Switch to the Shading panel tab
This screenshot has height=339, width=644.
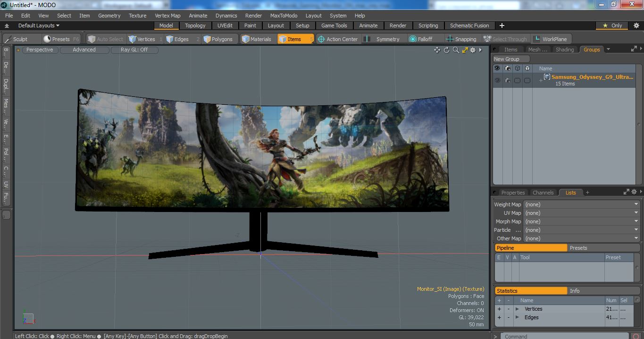pos(565,49)
